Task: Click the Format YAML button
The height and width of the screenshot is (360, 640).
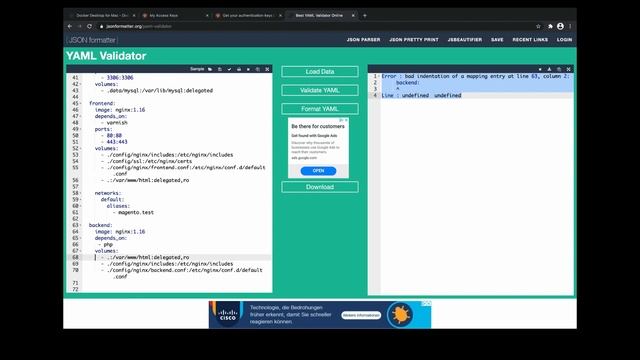Action: click(320, 109)
